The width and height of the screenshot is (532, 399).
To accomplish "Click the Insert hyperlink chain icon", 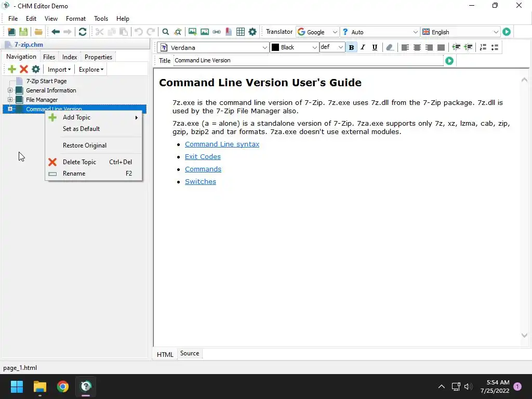I will coord(217,32).
